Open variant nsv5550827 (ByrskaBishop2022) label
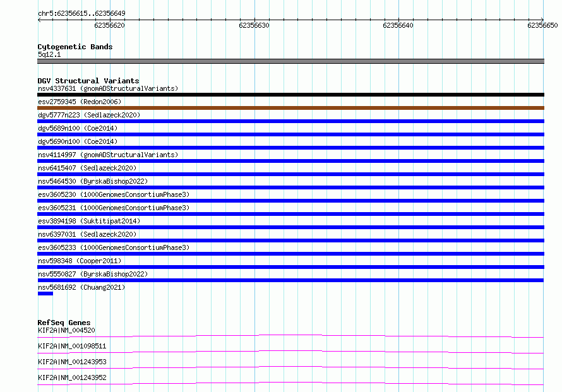 coord(93,274)
